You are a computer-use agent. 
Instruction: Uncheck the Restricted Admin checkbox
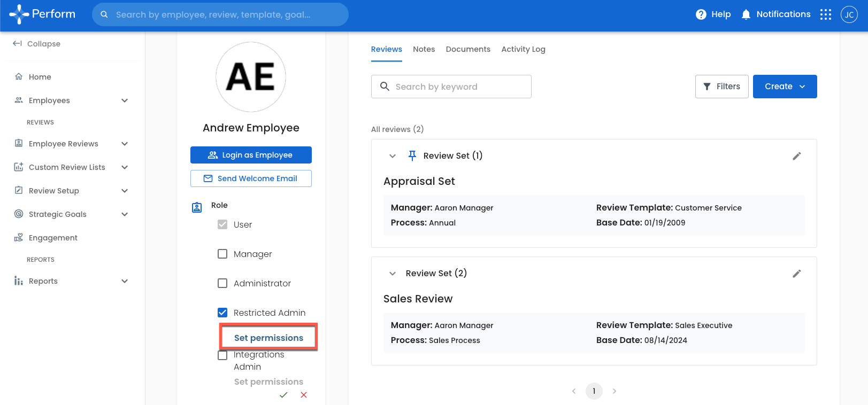click(222, 313)
